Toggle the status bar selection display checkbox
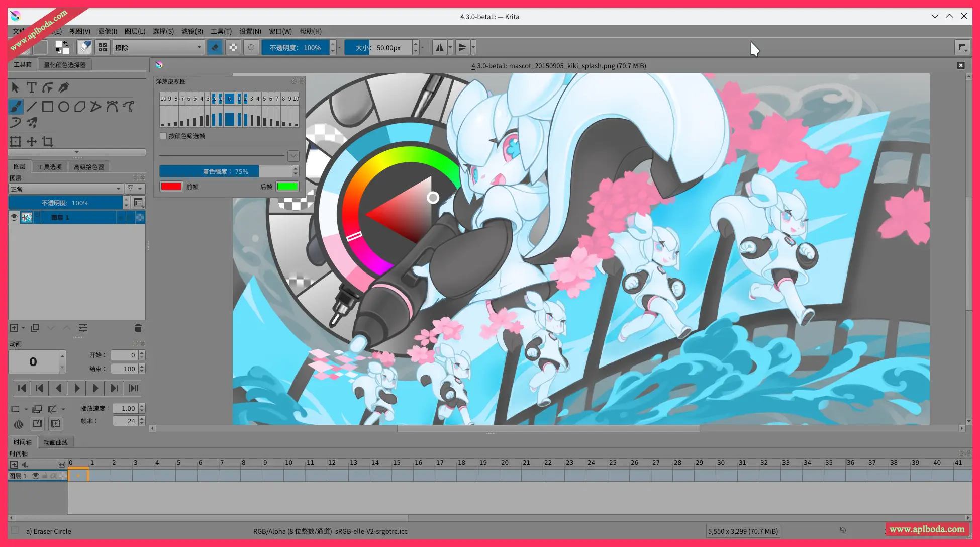The width and height of the screenshot is (980, 547). click(15, 530)
